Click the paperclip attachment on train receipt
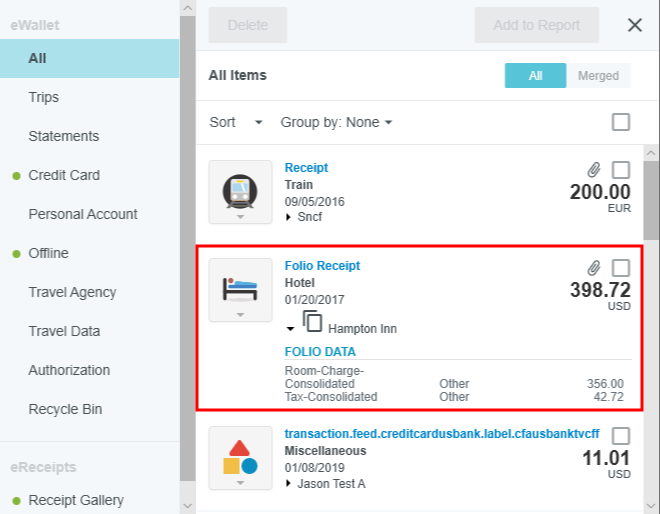 [x=594, y=170]
